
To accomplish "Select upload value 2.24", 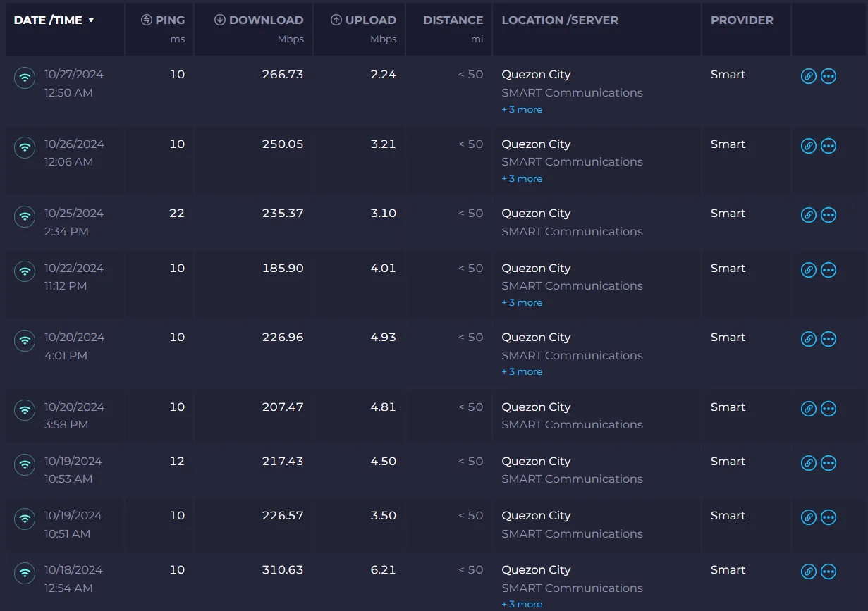I will 384,75.
